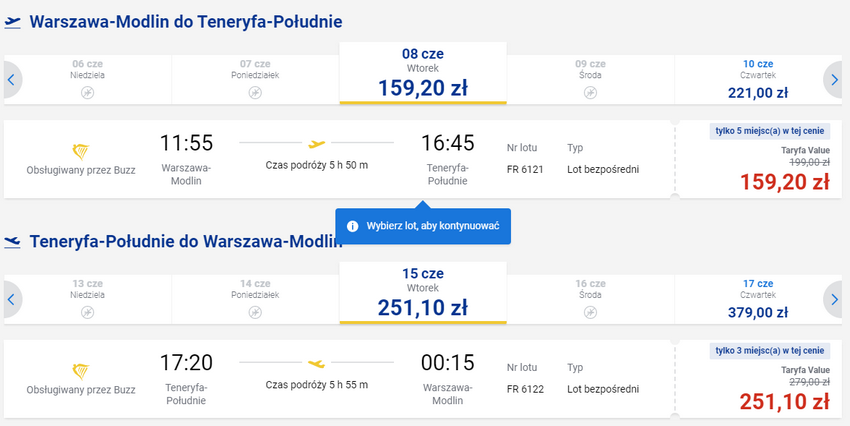This screenshot has width=850, height=426.
Task: Click previous dates arrow for outbound flight
Action: tap(11, 80)
